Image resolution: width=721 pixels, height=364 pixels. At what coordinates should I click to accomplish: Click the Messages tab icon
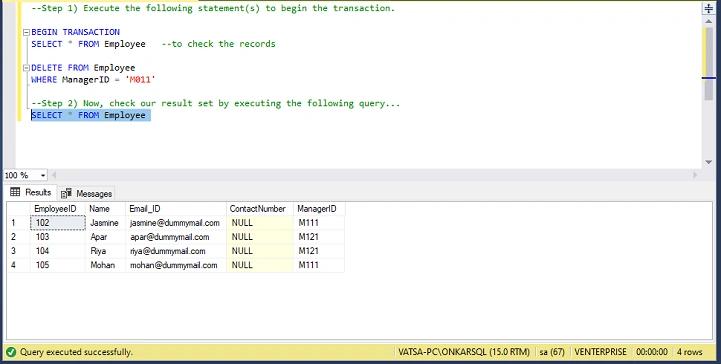click(x=66, y=193)
